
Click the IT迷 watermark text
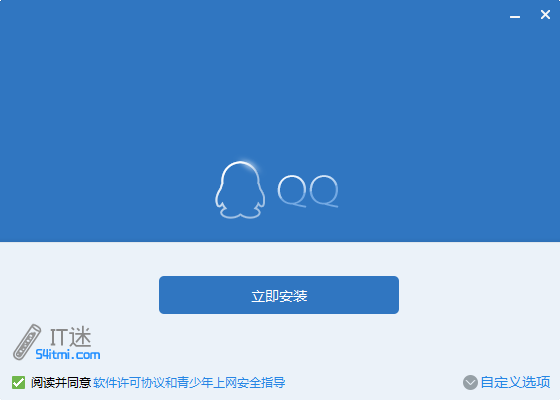(x=70, y=337)
